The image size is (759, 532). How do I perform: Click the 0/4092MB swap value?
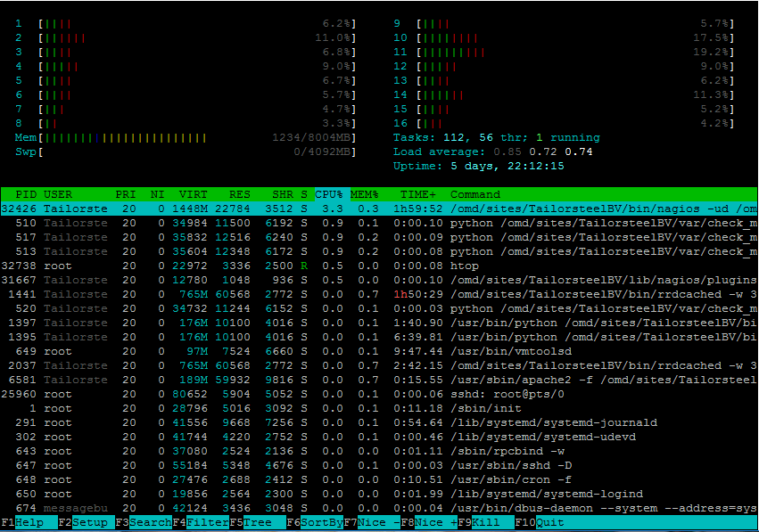(x=324, y=151)
